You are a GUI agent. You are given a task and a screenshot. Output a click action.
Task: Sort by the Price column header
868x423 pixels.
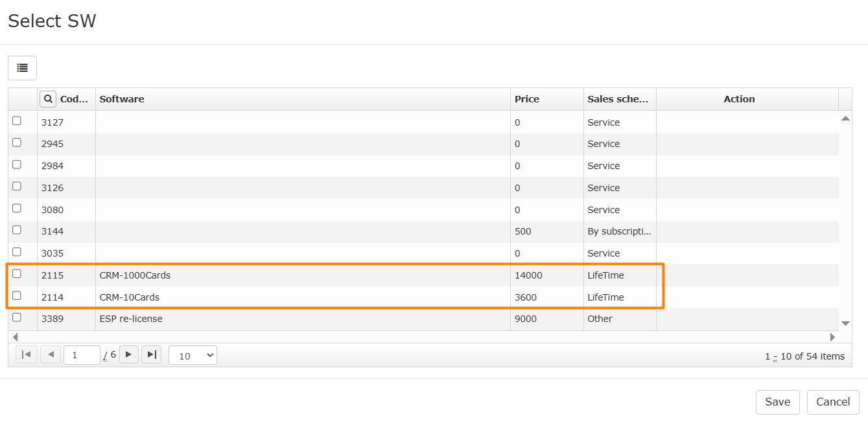tap(526, 99)
